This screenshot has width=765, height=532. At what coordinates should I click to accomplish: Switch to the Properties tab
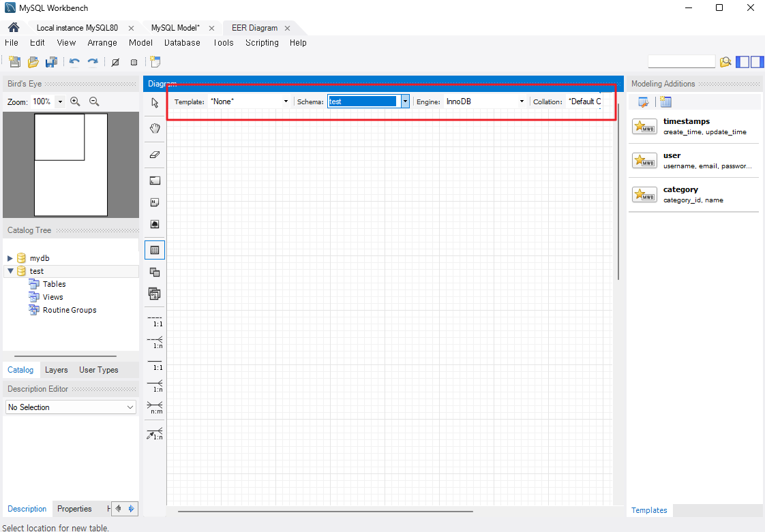74,509
